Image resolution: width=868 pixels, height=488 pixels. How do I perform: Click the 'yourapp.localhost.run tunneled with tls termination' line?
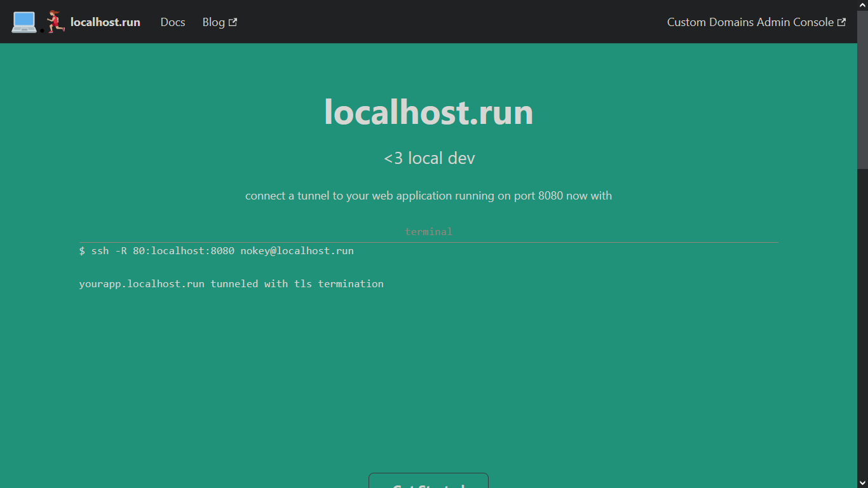tap(231, 284)
